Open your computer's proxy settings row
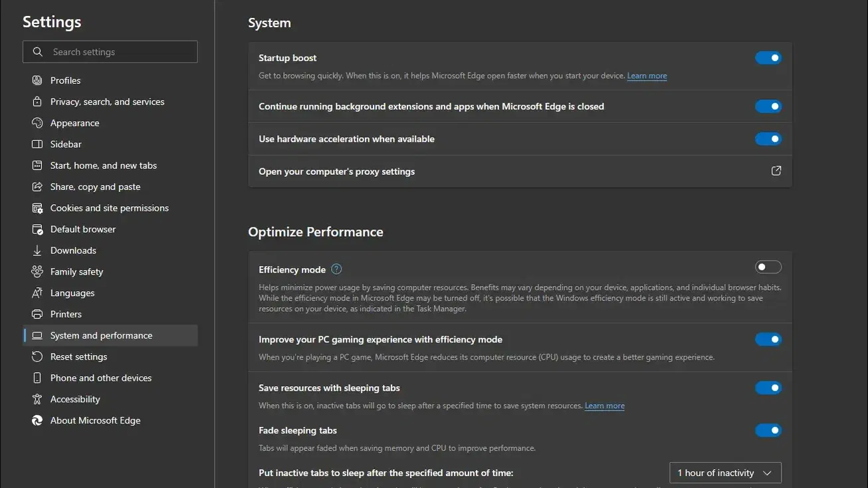The image size is (868, 488). (520, 172)
